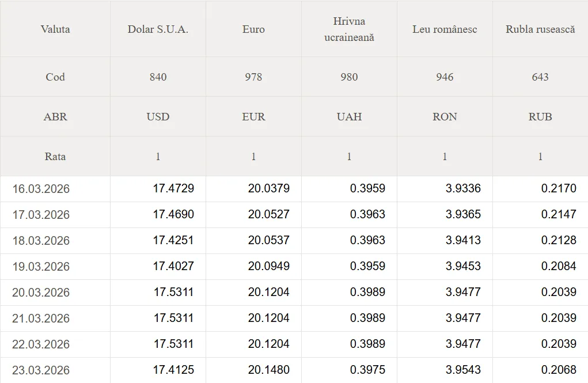The height and width of the screenshot is (383, 588).
Task: Click the date 19.03.2026
Action: [41, 267]
